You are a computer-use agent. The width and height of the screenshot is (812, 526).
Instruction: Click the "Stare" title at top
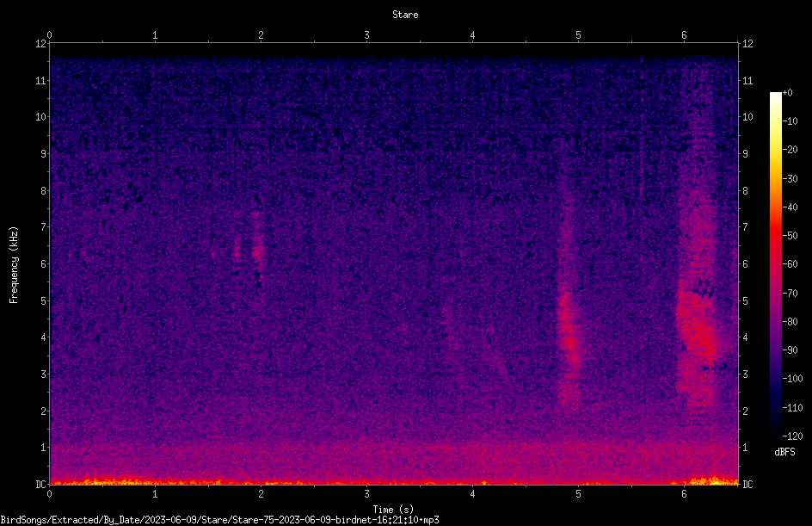pyautogui.click(x=405, y=15)
